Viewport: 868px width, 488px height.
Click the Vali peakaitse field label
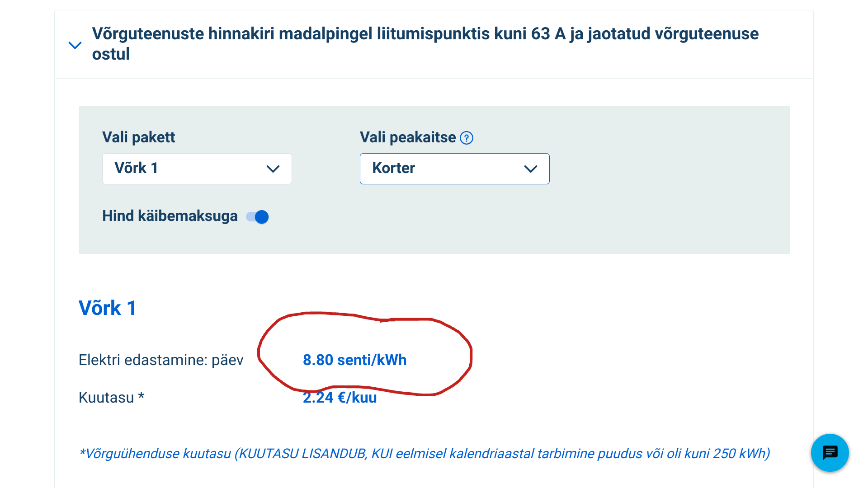coord(407,137)
